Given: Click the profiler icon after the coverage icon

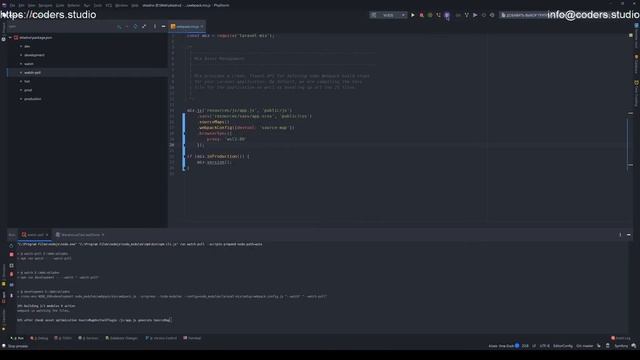Looking at the screenshot, I should tap(438, 15).
